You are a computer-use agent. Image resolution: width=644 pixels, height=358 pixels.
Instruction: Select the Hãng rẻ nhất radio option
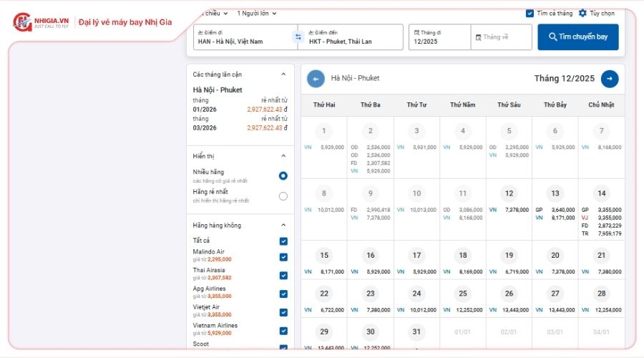[283, 196]
